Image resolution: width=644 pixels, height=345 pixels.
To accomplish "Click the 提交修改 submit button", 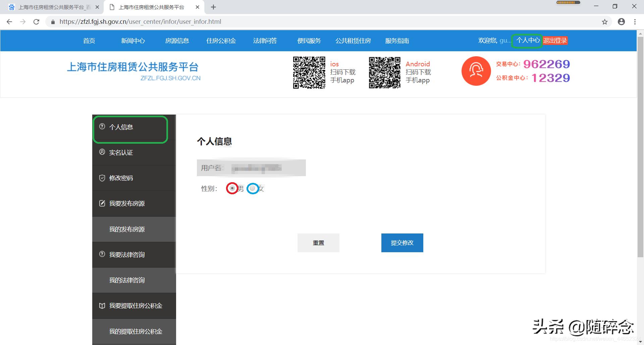I will (x=402, y=243).
